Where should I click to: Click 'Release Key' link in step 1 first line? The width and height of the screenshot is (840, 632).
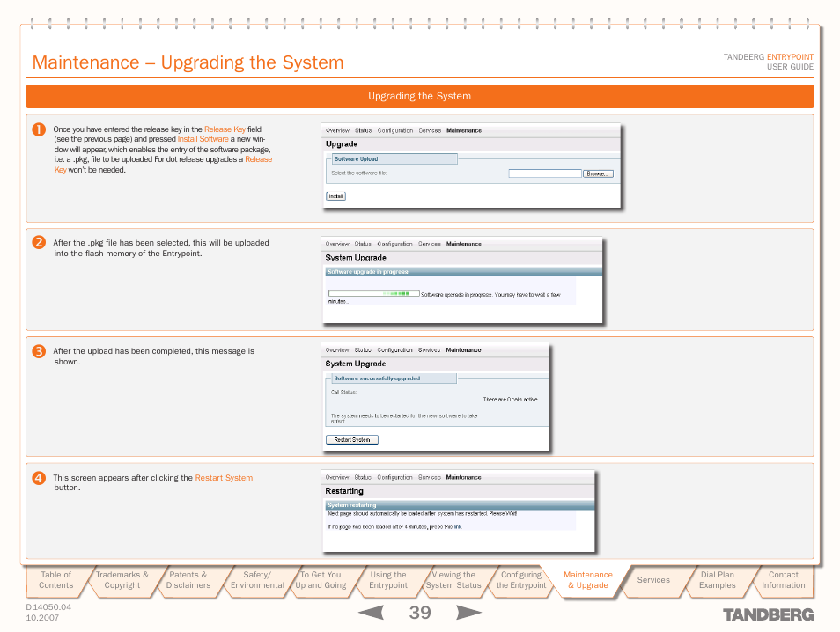[x=225, y=129]
